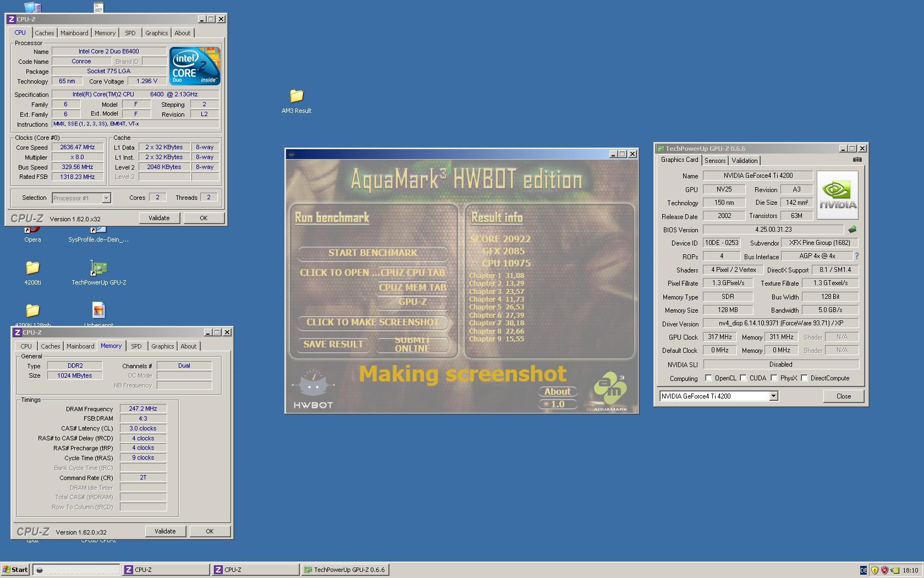
Task: Click SAVE RESULT in AquaMark
Action: [333, 344]
